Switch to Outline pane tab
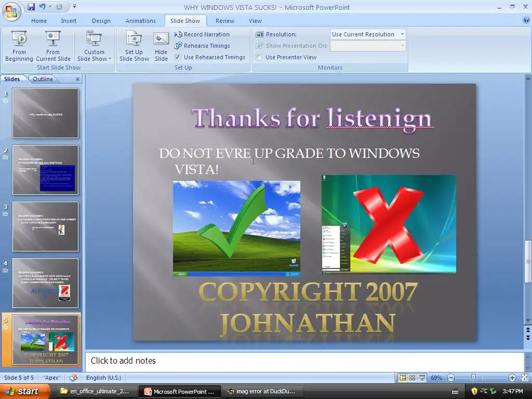The height and width of the screenshot is (399, 532). (43, 79)
